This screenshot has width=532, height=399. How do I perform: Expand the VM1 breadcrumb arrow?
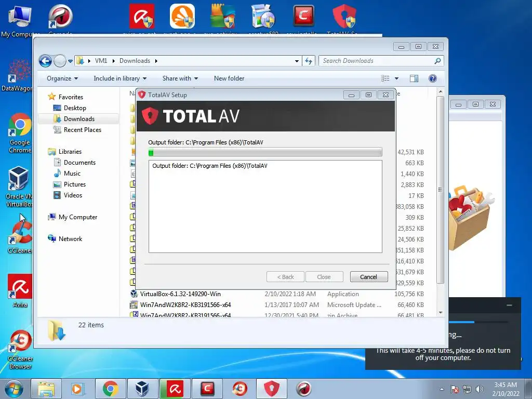(113, 61)
